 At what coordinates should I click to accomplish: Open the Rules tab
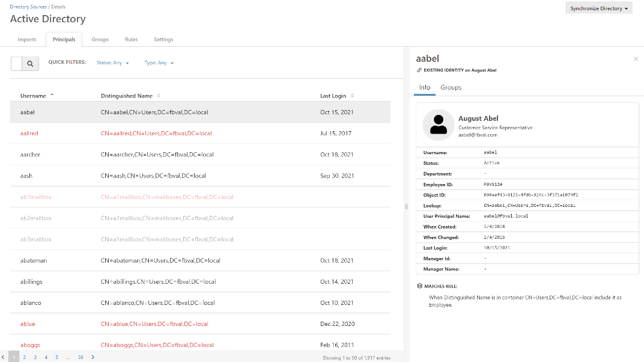[x=132, y=40]
